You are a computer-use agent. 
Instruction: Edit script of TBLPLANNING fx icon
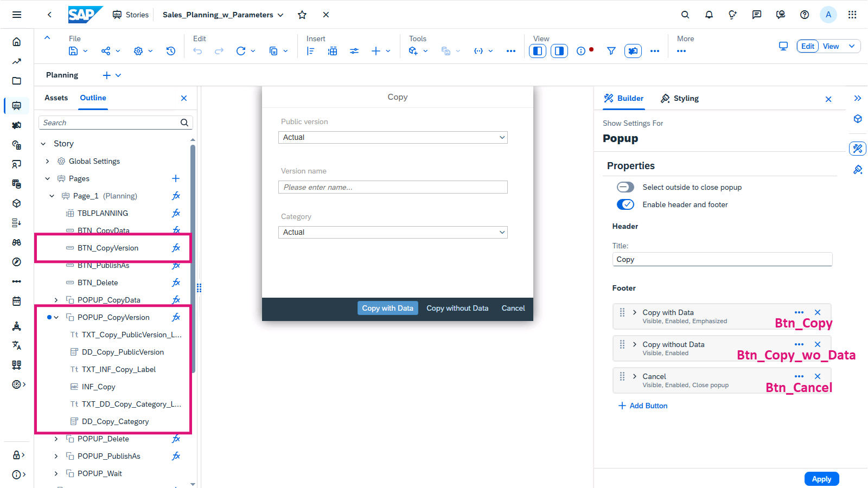pyautogui.click(x=176, y=213)
